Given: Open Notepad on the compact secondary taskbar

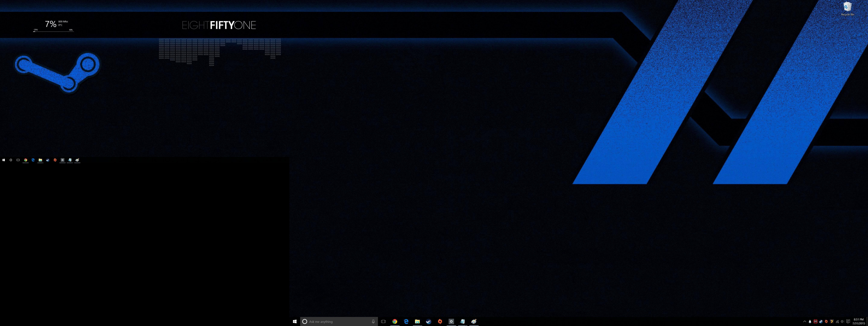Looking at the screenshot, I should (70, 160).
